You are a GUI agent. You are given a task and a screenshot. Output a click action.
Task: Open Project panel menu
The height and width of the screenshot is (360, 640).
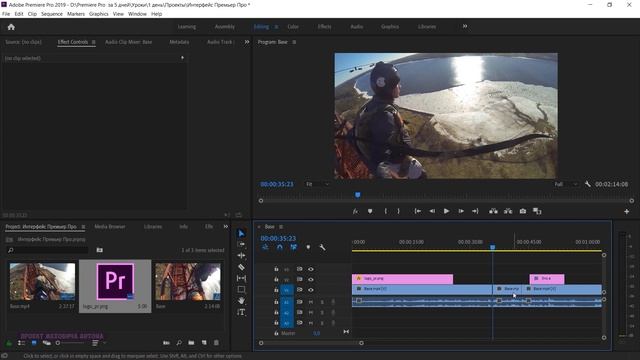(83, 227)
